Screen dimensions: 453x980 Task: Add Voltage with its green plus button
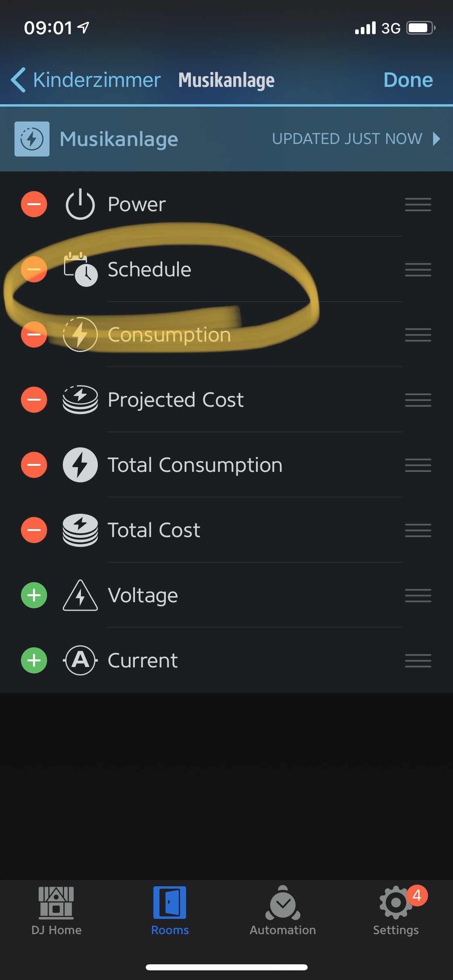pos(34,595)
